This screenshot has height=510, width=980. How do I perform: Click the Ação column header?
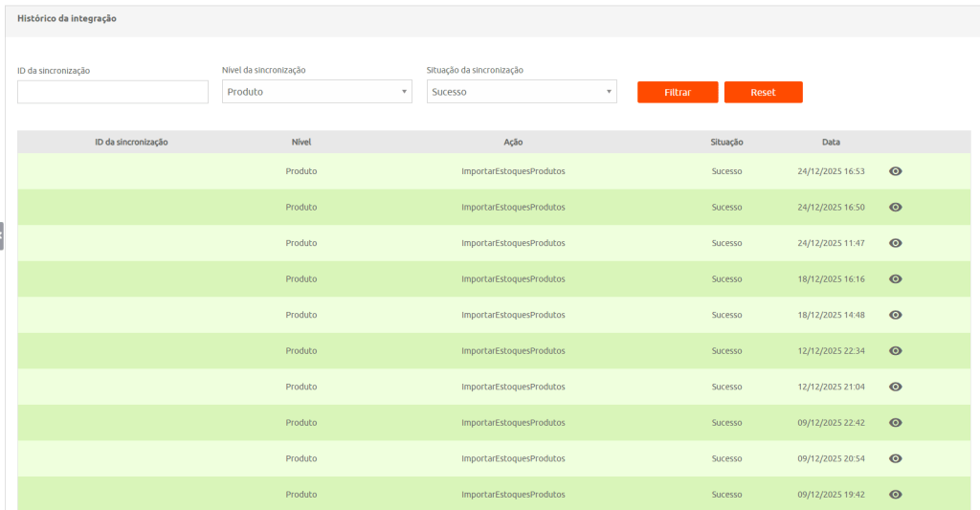click(x=513, y=142)
